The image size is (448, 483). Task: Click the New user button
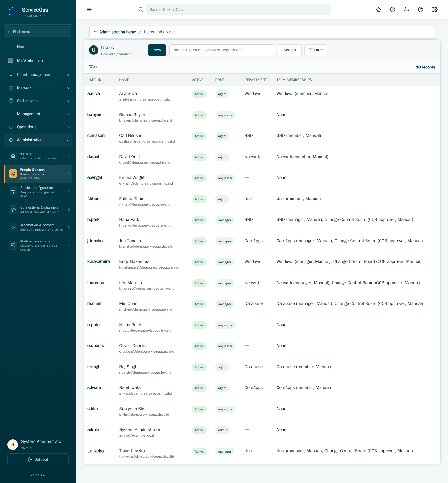157,50
